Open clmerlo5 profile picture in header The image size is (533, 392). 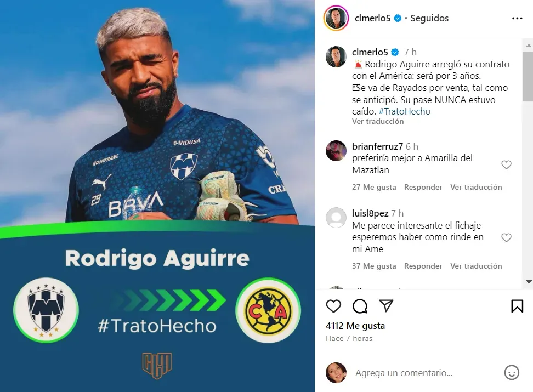[x=336, y=18]
